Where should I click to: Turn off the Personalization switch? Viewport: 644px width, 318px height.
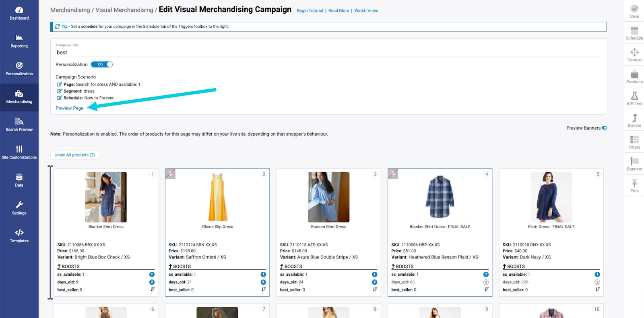(x=102, y=64)
